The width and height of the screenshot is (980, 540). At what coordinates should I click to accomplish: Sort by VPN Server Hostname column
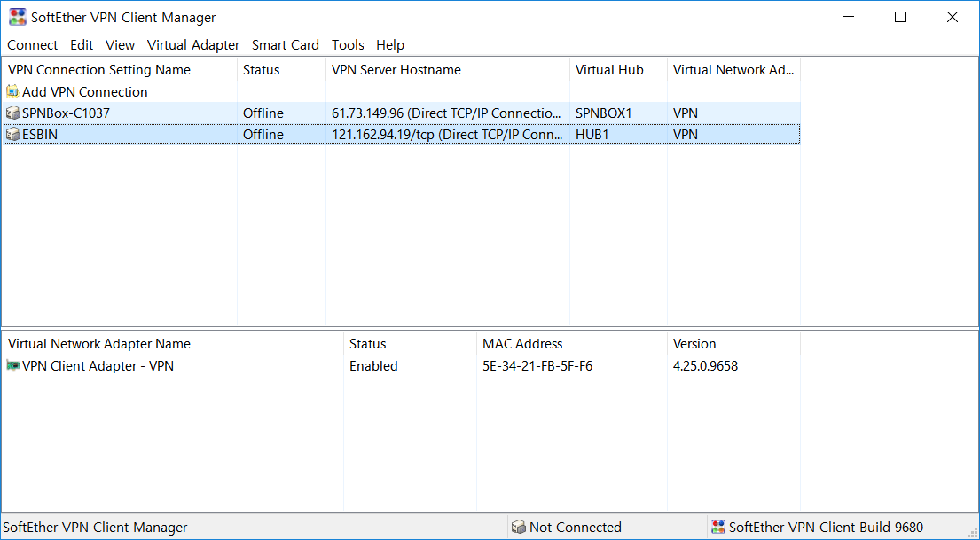(448, 70)
